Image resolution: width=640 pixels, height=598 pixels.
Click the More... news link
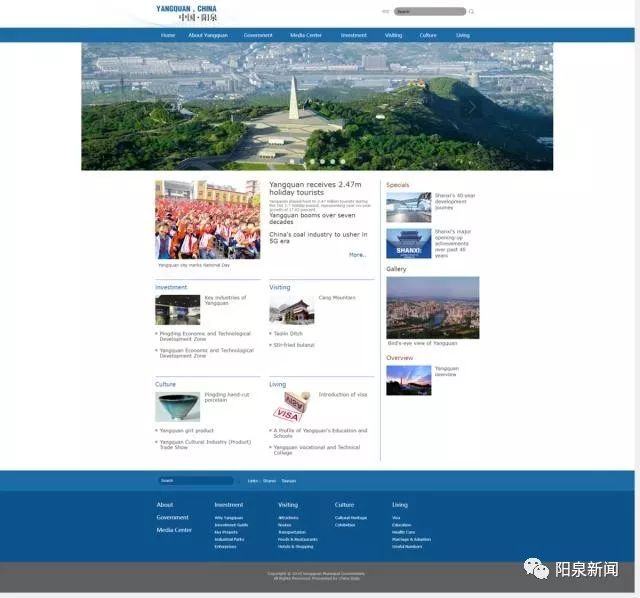coord(357,255)
